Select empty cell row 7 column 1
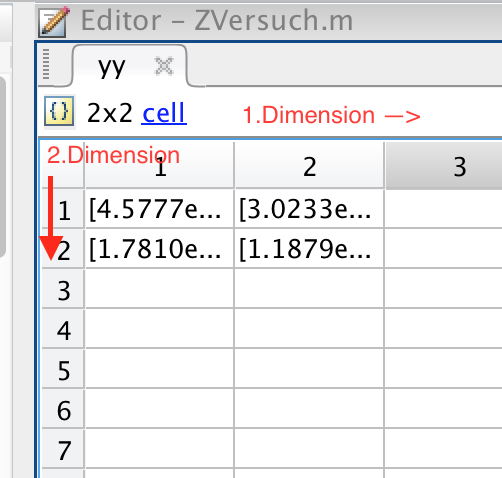Screen dimensions: 502x478 coord(160,449)
